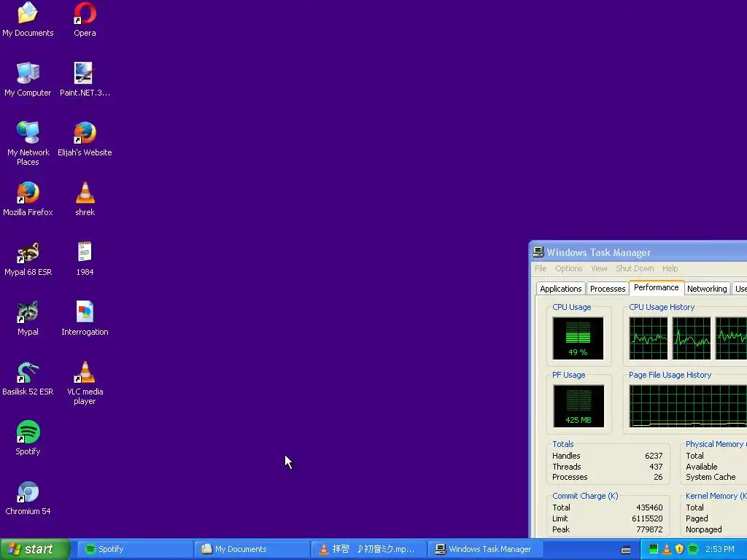Screen dimensions: 747x560
Task: Open the View menu in Task Manager
Action: pos(600,268)
